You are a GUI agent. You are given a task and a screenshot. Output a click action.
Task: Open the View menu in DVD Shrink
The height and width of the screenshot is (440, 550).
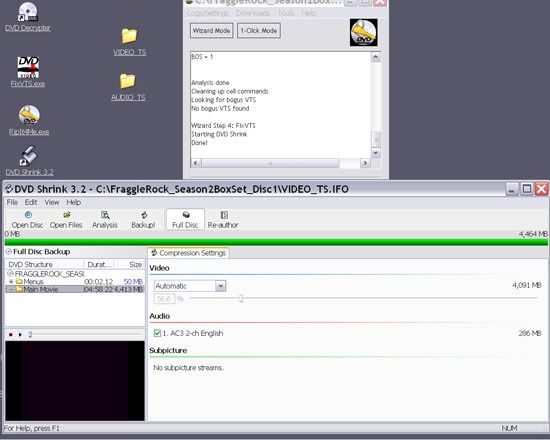52,202
